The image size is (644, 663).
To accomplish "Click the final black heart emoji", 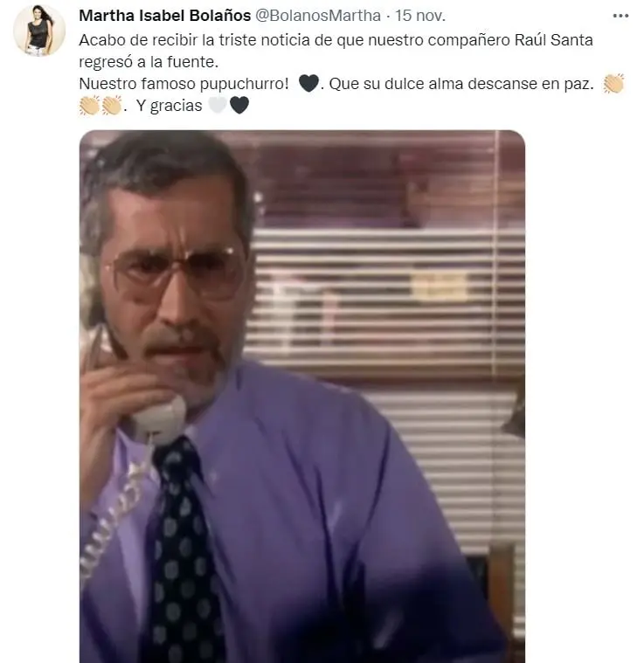I will (x=239, y=106).
